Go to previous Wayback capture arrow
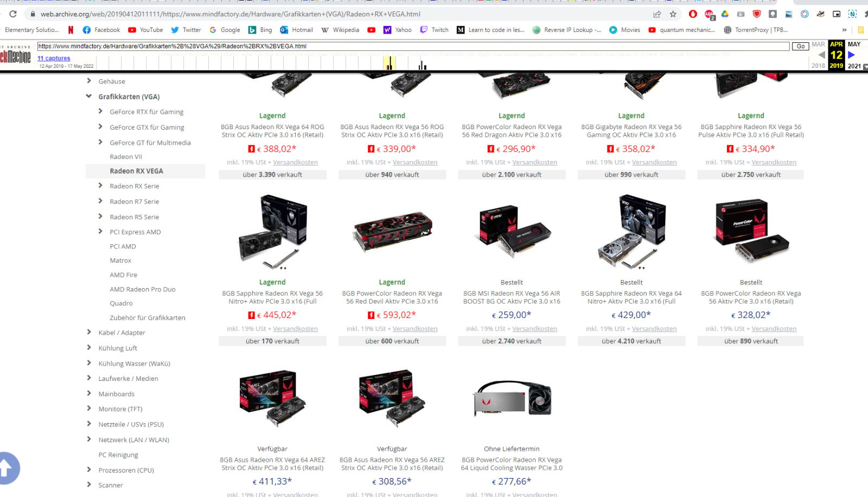Viewport: 868px width, 497px height. click(x=821, y=55)
